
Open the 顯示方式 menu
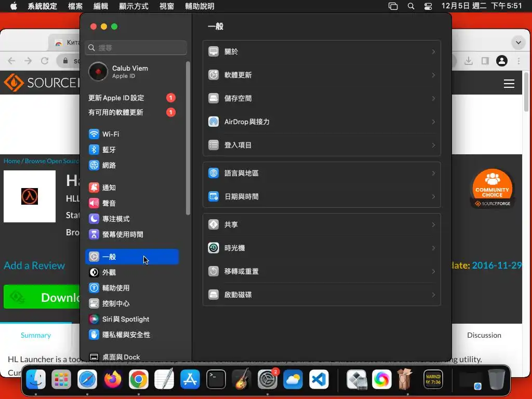[134, 6]
